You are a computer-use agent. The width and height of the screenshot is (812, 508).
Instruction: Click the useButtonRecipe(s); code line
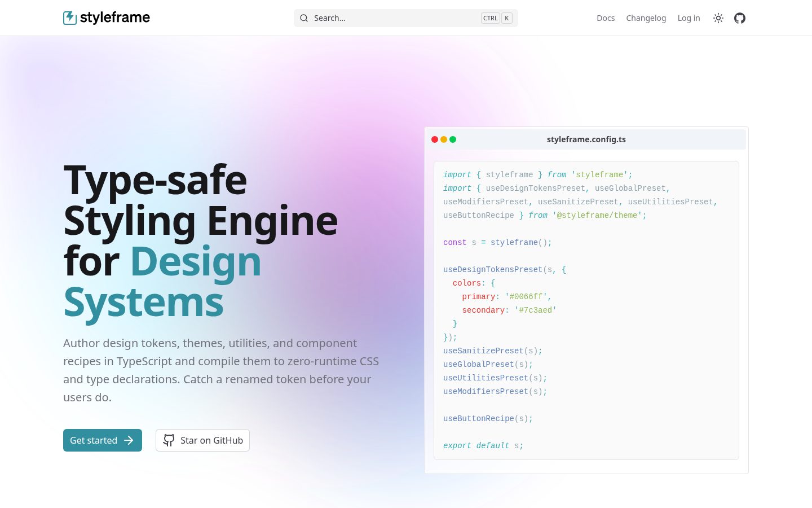[x=488, y=418]
